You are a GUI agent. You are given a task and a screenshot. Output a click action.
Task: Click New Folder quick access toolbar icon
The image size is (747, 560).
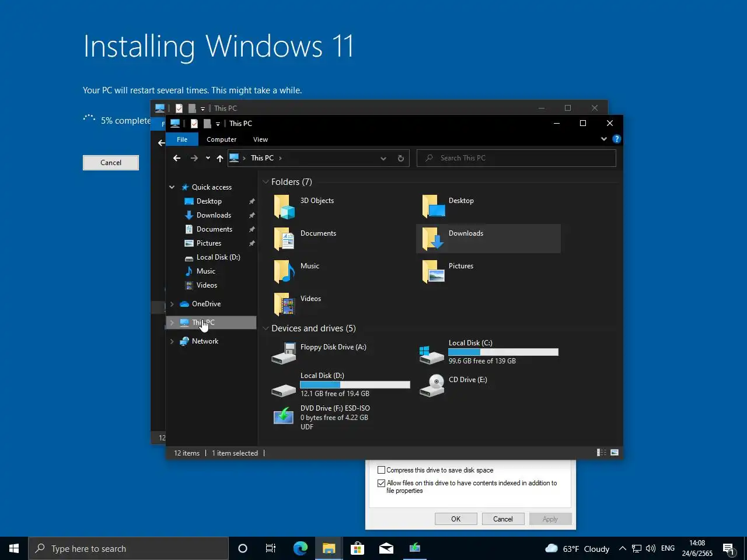click(x=207, y=124)
